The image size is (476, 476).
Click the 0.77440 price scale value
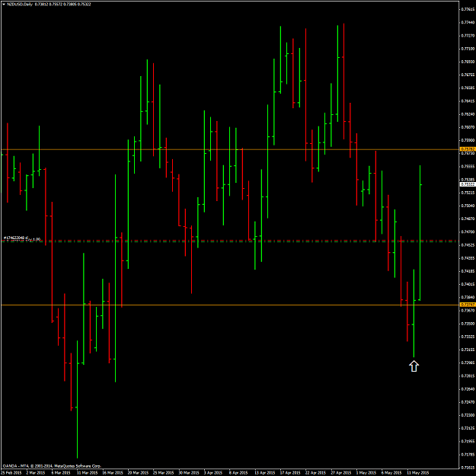point(468,22)
